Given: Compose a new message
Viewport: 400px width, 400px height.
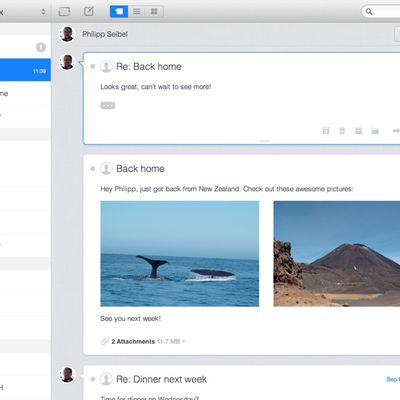Looking at the screenshot, I should click(89, 11).
